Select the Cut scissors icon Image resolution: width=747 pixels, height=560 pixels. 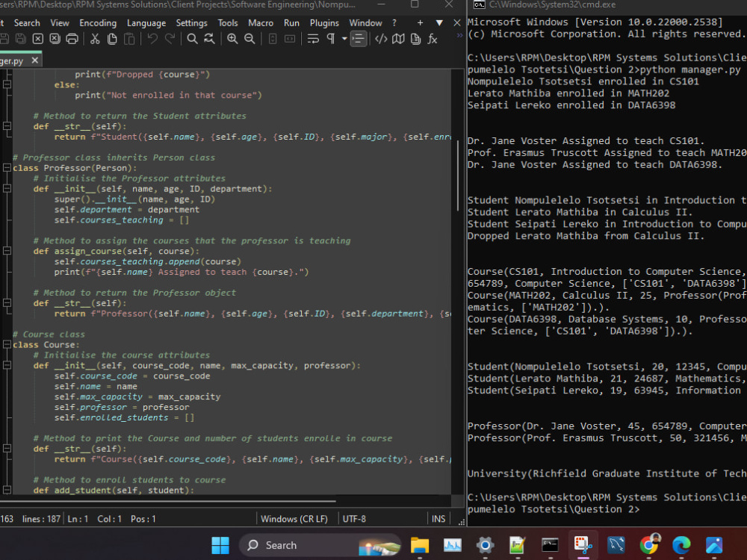pyautogui.click(x=94, y=39)
